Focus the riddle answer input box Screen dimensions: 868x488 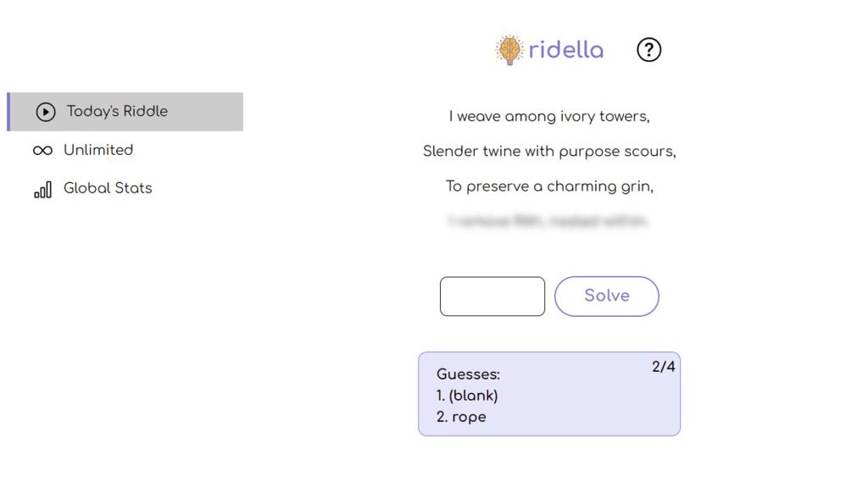492,297
